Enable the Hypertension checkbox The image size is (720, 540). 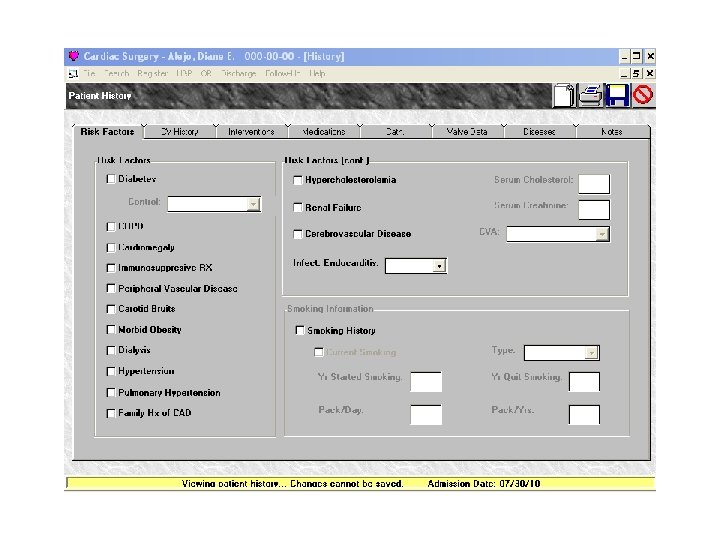pos(111,371)
